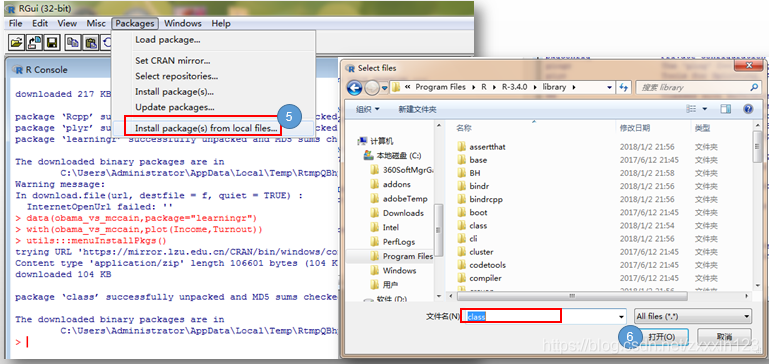Refresh the library folder listing

[x=624, y=87]
